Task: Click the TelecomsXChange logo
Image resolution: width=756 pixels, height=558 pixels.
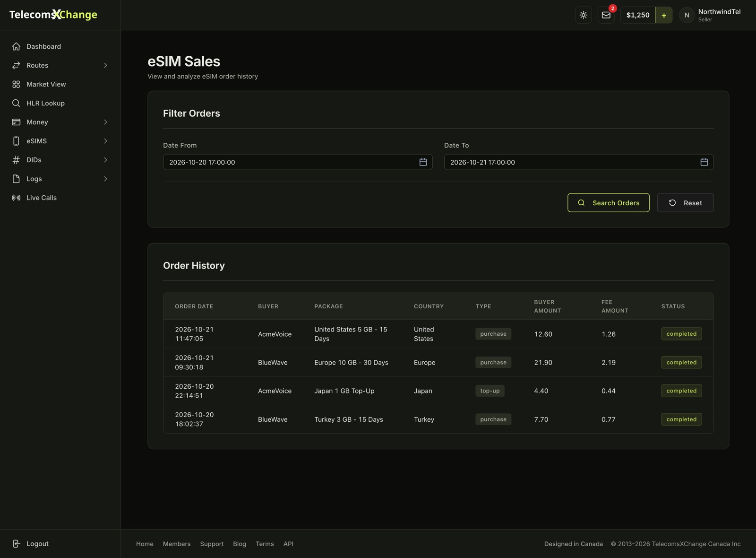Action: click(x=53, y=15)
